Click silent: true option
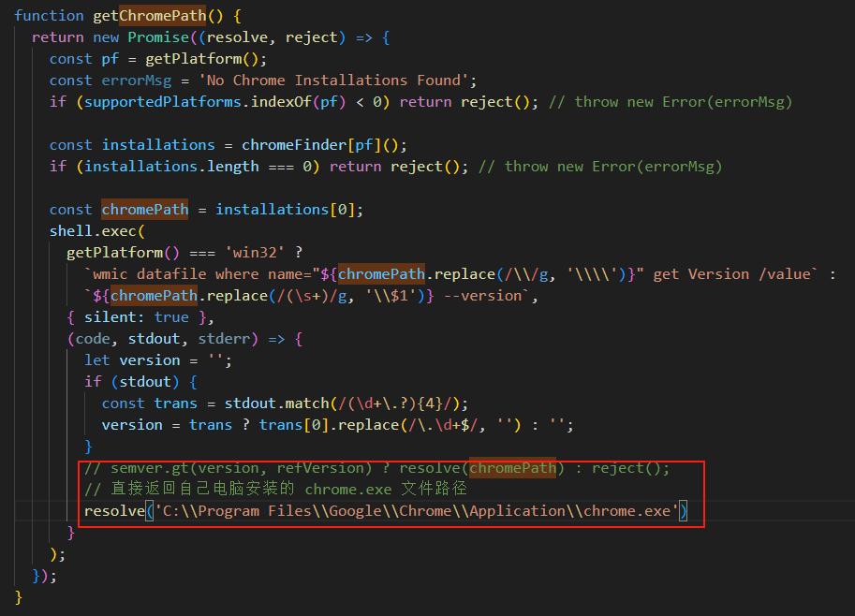The height and width of the screenshot is (616, 855). click(137, 317)
